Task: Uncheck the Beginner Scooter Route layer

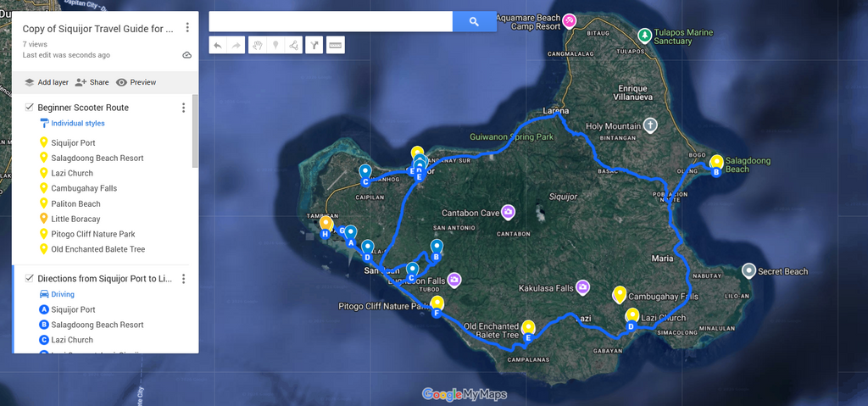Action: click(x=30, y=108)
